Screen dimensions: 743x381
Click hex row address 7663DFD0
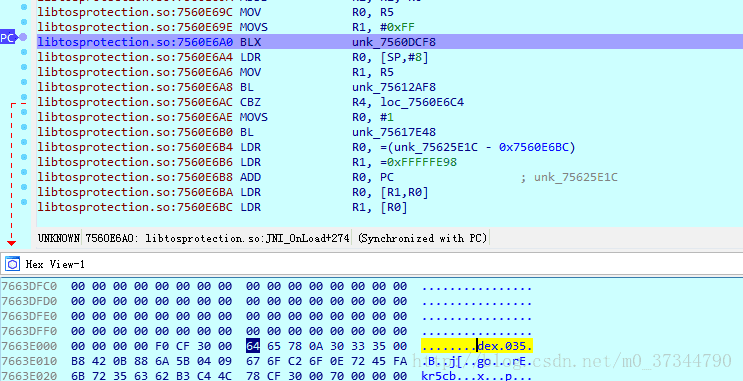point(29,301)
